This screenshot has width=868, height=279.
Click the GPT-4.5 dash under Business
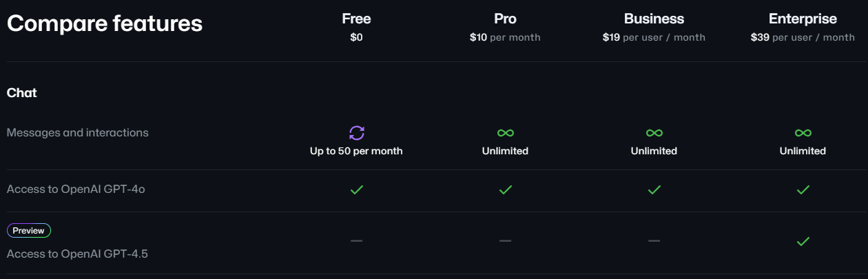click(x=654, y=240)
